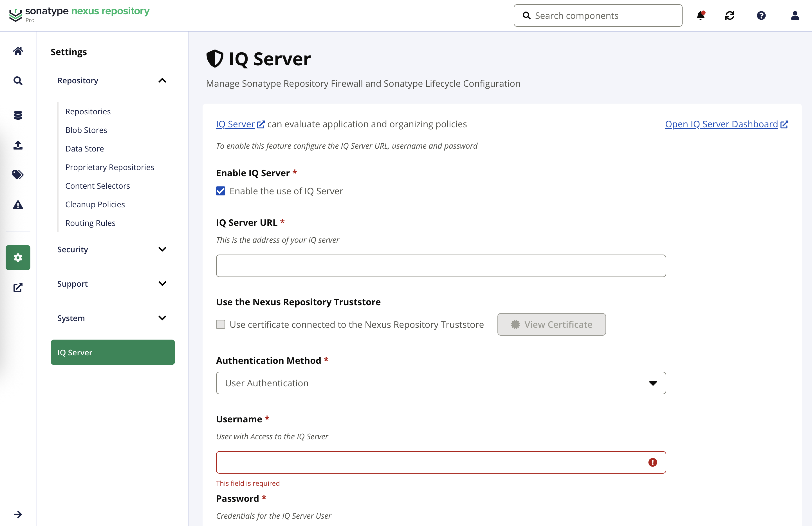Open Repositories settings page
The image size is (812, 526).
[88, 111]
